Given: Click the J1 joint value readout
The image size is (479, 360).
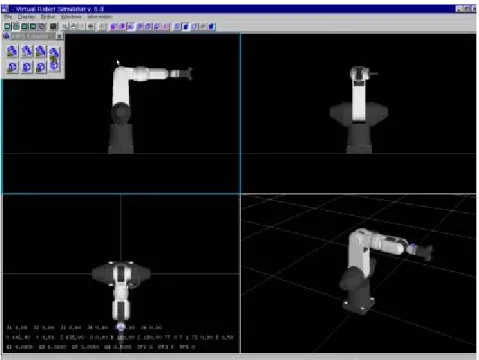Looking at the screenshot, I should [16, 327].
